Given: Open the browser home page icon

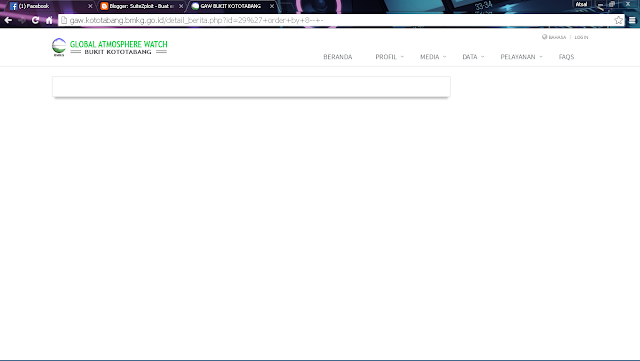Looking at the screenshot, I should tap(49, 20).
